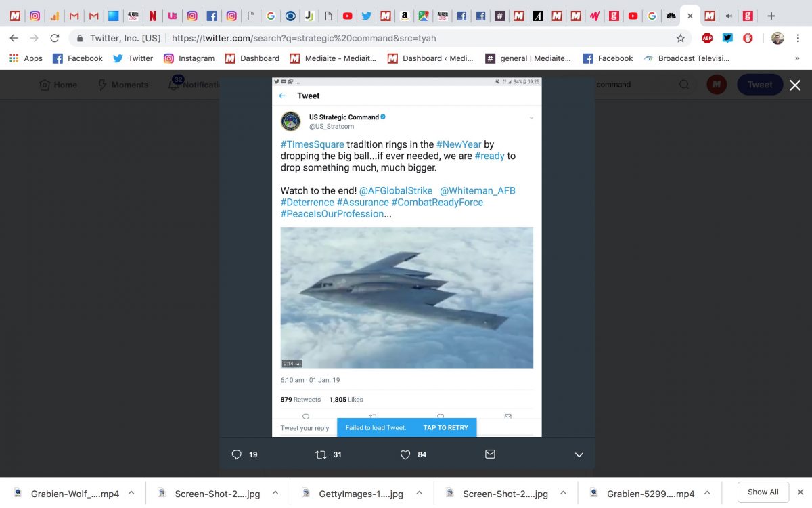The image size is (812, 508).
Task: Expand options for Grabien-Wolf_....mp4 download
Action: click(131, 493)
